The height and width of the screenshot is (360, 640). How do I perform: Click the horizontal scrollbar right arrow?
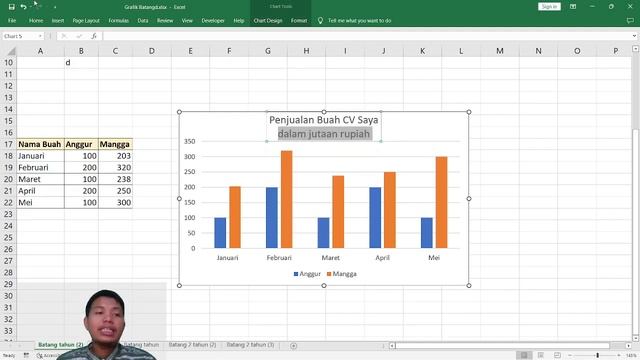[628, 346]
